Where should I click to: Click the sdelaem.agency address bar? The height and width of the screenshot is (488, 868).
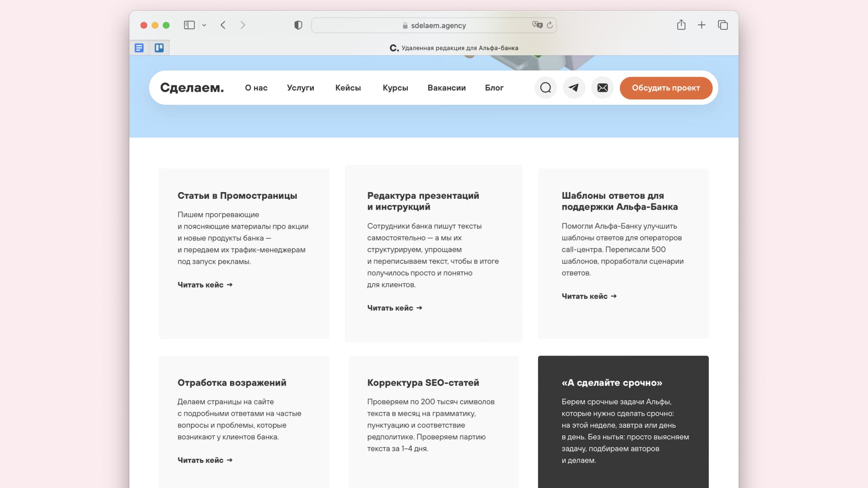434,25
